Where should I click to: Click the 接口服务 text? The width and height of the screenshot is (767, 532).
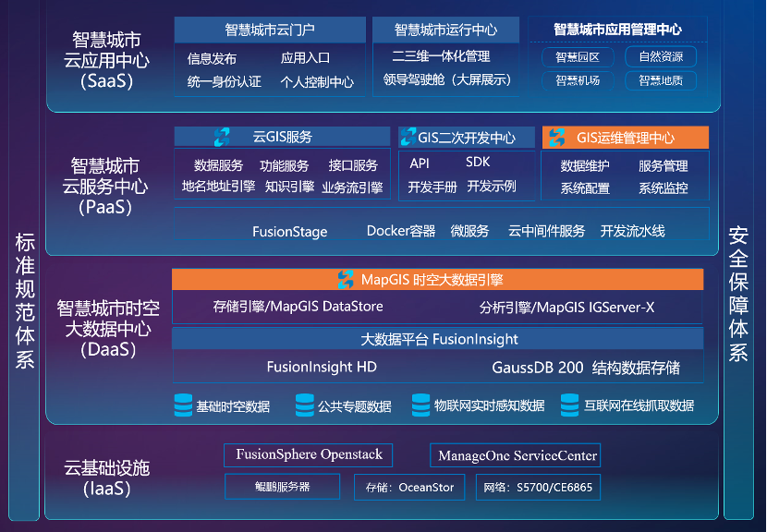353,165
